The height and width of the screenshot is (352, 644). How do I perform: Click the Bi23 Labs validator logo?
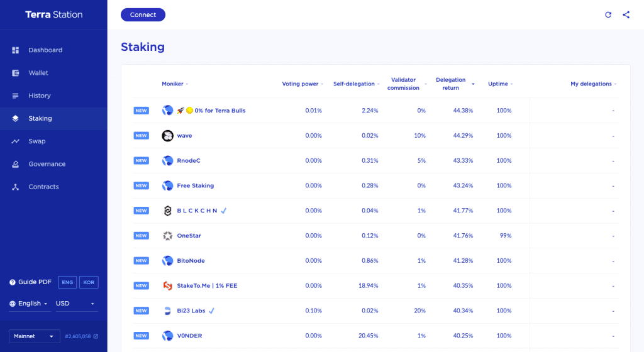[167, 311]
